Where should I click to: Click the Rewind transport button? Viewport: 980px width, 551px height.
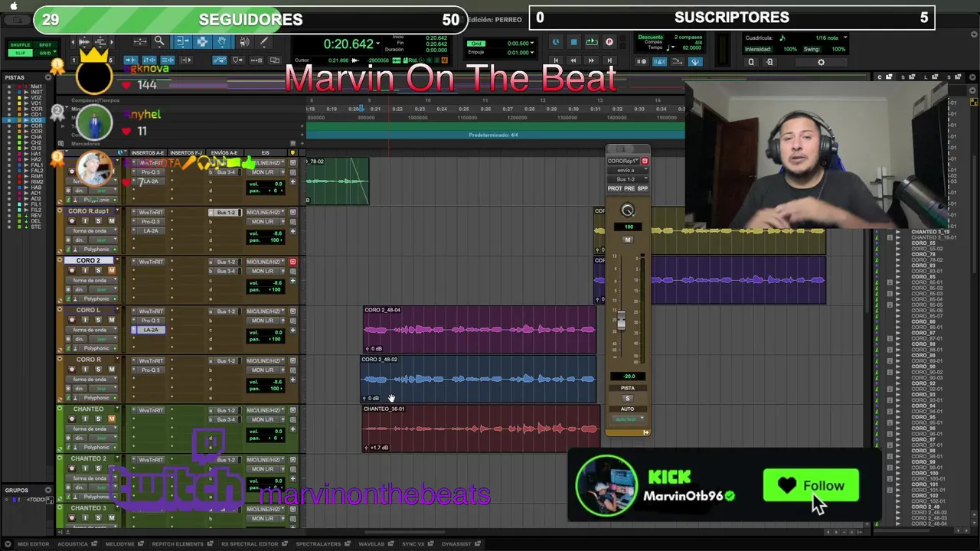click(x=573, y=60)
